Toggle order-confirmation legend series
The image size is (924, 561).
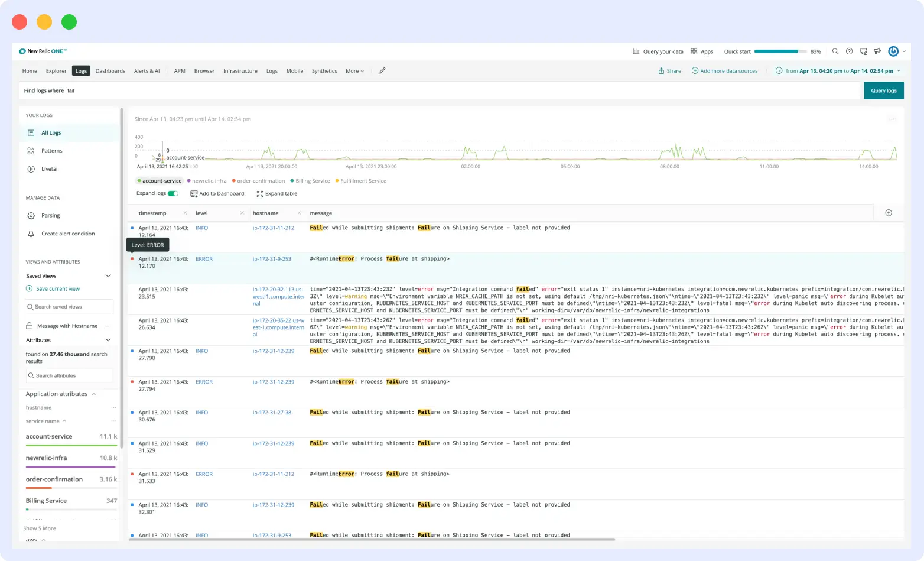258,181
